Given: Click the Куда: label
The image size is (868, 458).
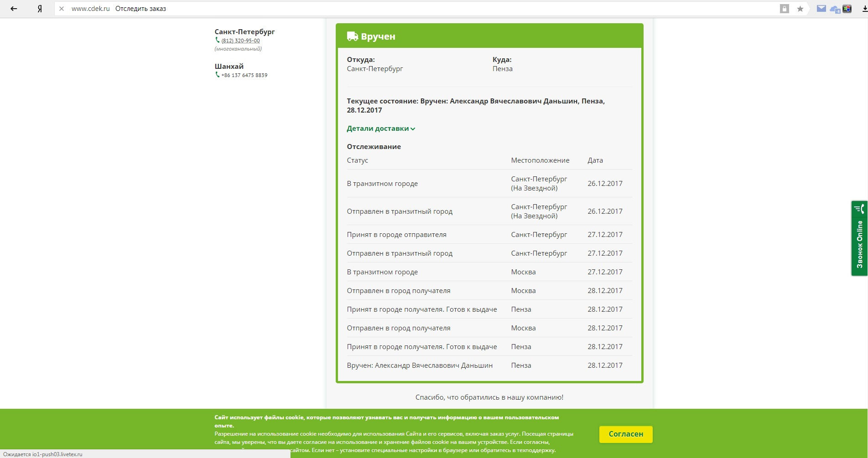Looking at the screenshot, I should (502, 60).
